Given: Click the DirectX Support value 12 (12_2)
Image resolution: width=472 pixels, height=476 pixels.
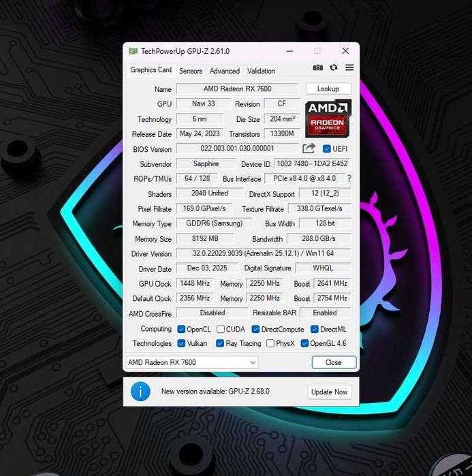Looking at the screenshot, I should [x=325, y=193].
